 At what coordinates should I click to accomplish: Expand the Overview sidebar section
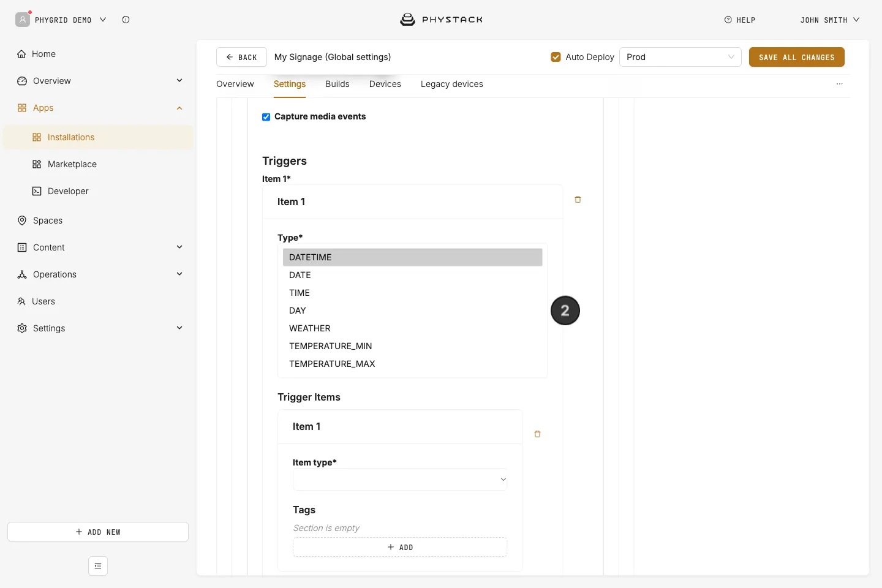[x=179, y=80]
